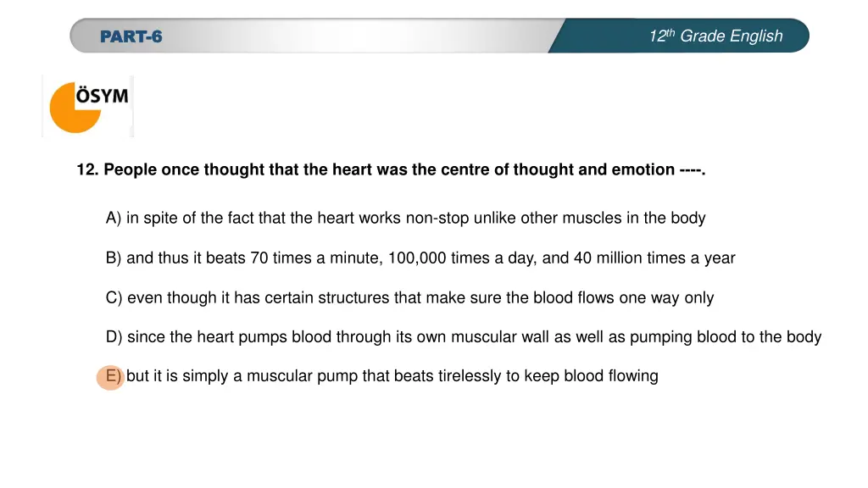Image resolution: width=868 pixels, height=488 pixels.
Task: Click the ÖSYM logo text
Action: coord(102,95)
